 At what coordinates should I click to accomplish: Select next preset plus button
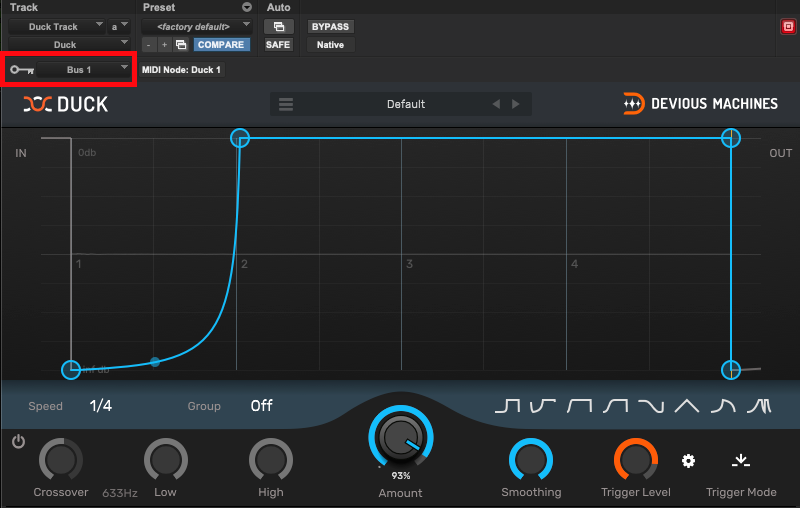pos(164,45)
